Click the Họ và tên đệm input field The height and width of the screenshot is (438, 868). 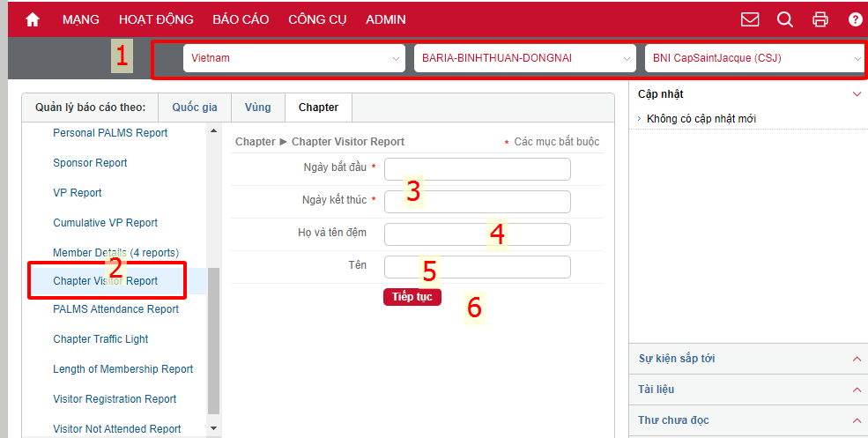click(x=477, y=234)
